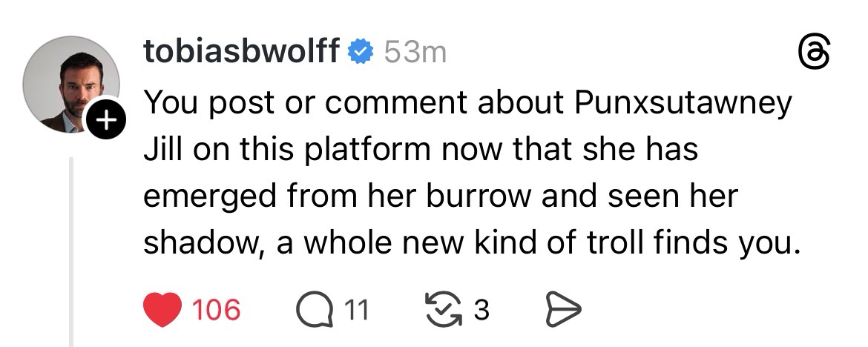Click the 11 replies count

click(x=357, y=309)
